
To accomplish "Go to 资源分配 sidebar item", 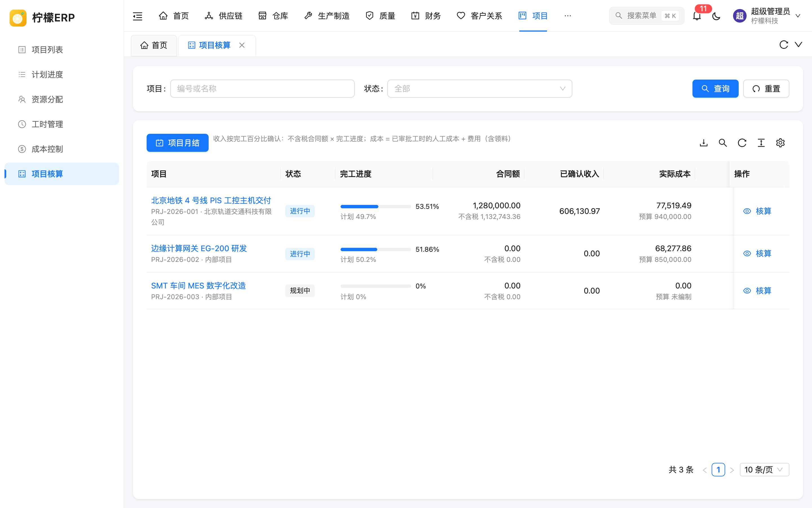I will click(62, 99).
